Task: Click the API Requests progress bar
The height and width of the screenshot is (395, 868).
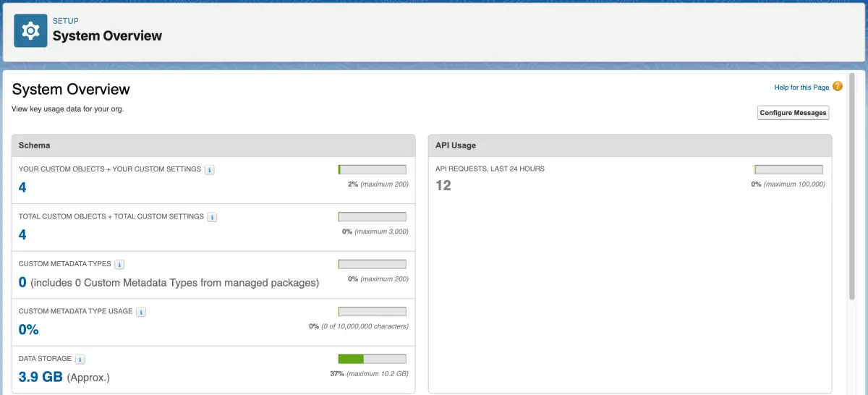Action: 788,169
